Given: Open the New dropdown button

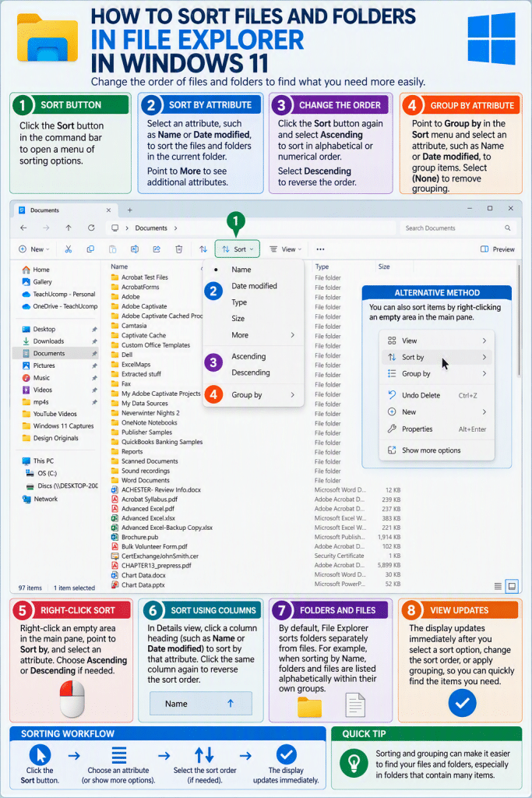Looking at the screenshot, I should point(33,249).
